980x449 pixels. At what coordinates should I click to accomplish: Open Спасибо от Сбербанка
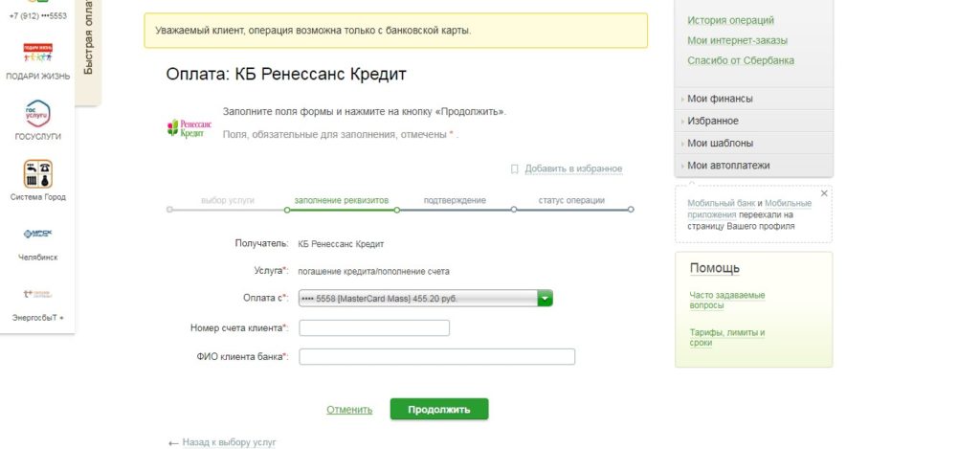[x=741, y=60]
